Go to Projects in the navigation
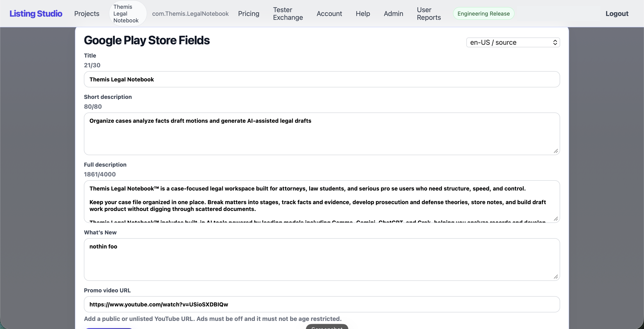The height and width of the screenshot is (329, 644). 87,13
